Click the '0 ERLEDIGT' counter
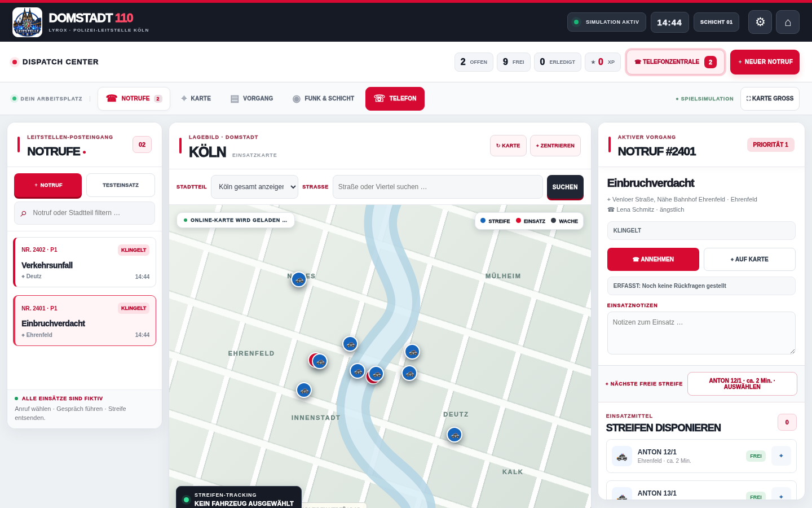The height and width of the screenshot is (508, 812). pyautogui.click(x=558, y=62)
